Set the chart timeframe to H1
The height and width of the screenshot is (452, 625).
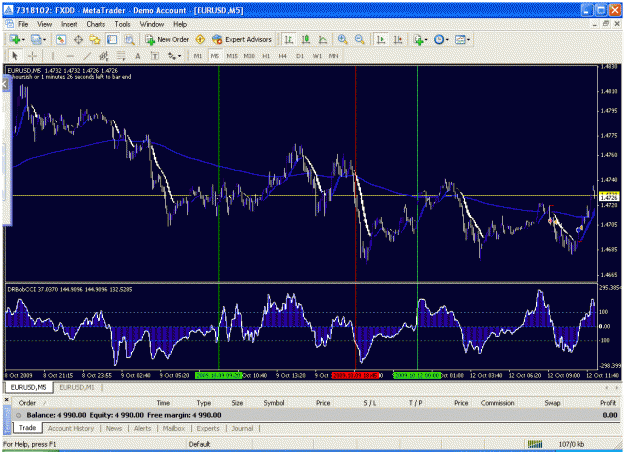click(x=266, y=56)
